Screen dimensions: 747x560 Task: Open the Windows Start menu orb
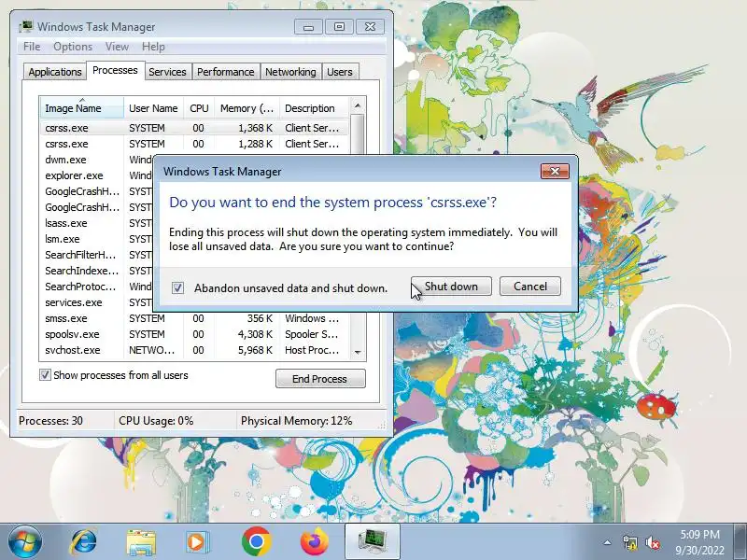tap(24, 541)
